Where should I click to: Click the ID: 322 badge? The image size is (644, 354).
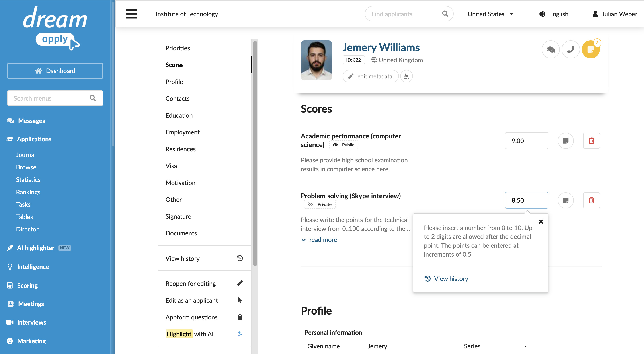pos(353,60)
